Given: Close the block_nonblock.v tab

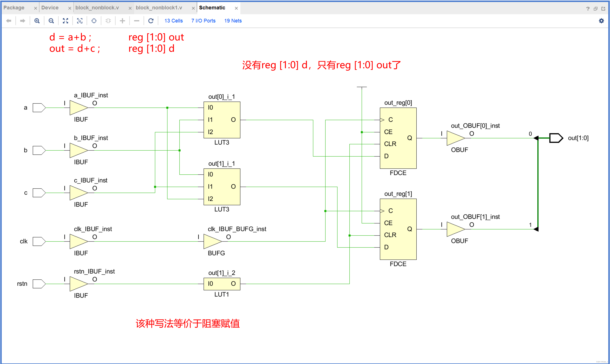Looking at the screenshot, I should (130, 8).
